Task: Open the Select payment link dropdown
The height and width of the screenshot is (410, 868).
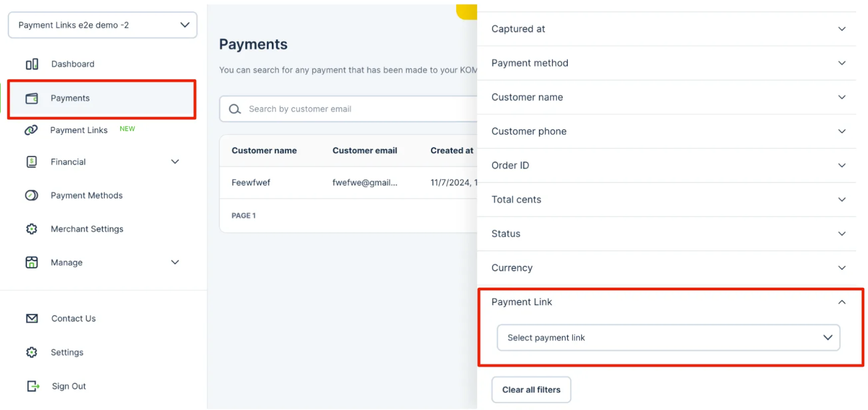Action: 668,338
